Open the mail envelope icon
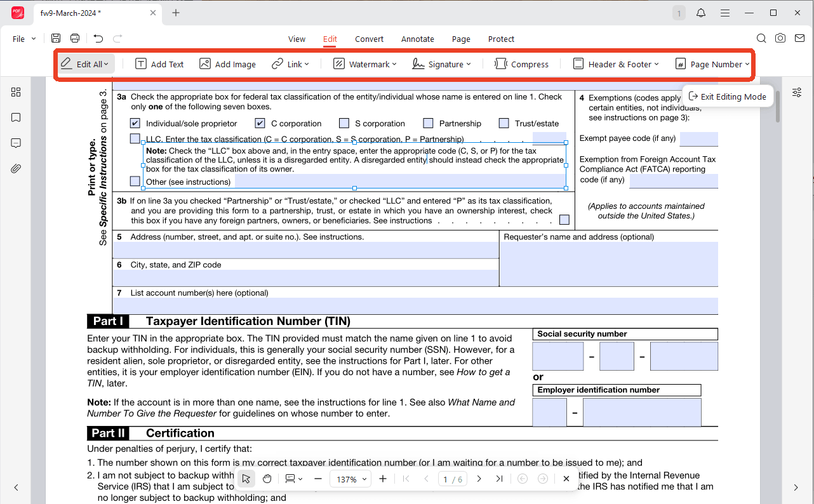The width and height of the screenshot is (814, 504). [799, 39]
